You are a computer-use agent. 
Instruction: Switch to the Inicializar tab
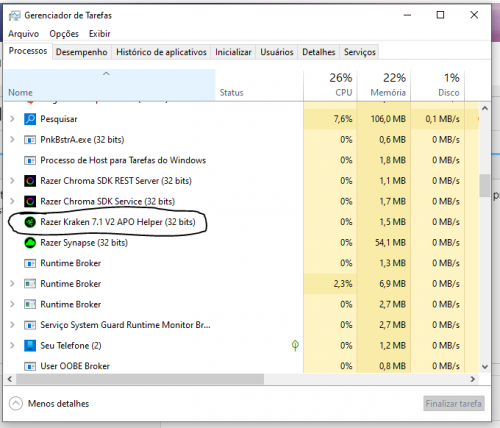(233, 52)
